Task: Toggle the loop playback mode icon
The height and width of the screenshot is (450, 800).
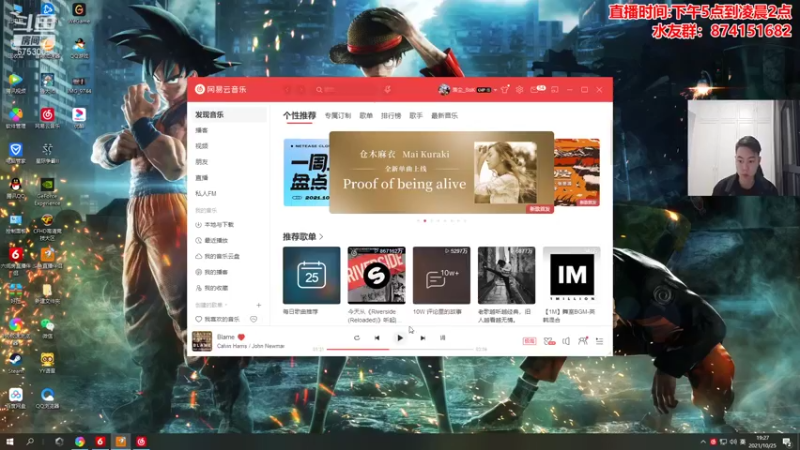Action: click(357, 338)
